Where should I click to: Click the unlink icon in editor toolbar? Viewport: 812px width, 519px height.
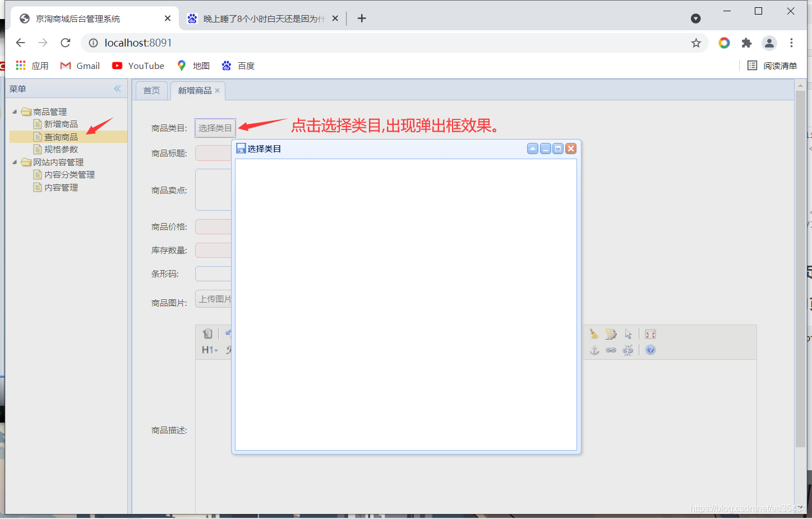[628, 350]
